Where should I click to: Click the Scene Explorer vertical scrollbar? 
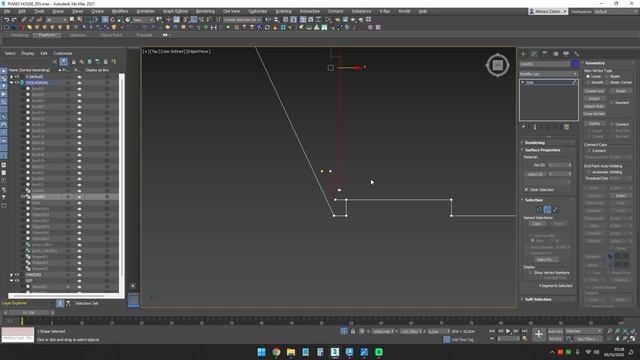click(x=122, y=176)
